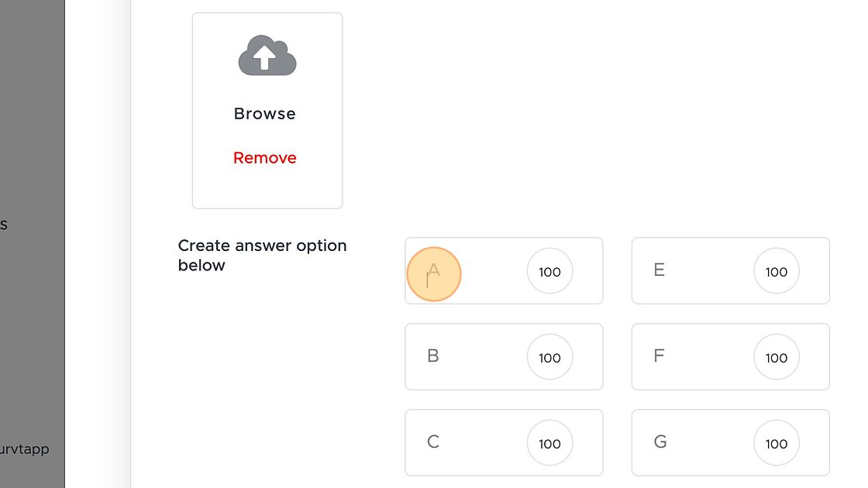Click the 100 score circle for option E

[x=776, y=271]
